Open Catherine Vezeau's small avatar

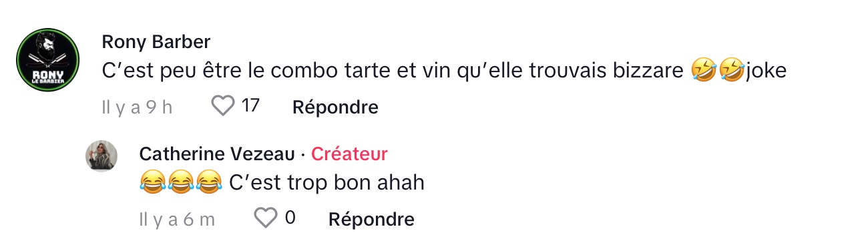click(x=101, y=158)
